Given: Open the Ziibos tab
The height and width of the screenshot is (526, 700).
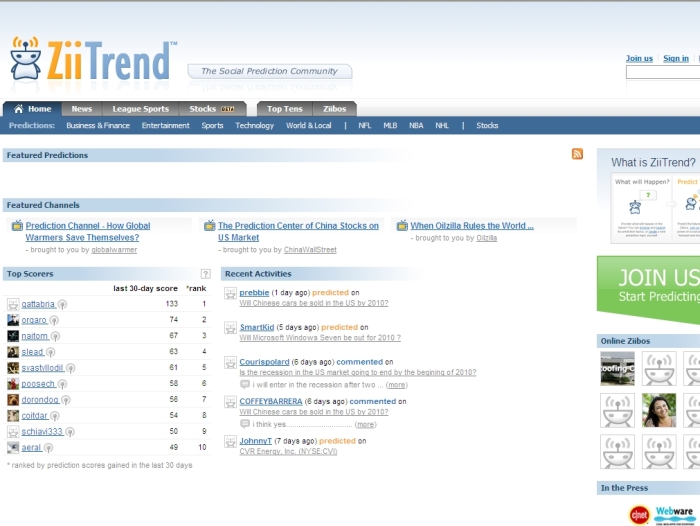Looking at the screenshot, I should click(x=334, y=109).
